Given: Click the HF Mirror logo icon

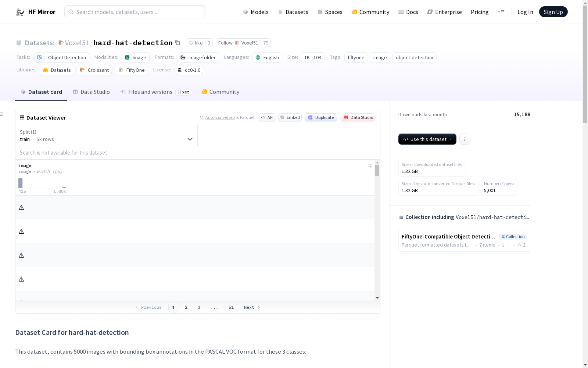Looking at the screenshot, I should pyautogui.click(x=20, y=12).
